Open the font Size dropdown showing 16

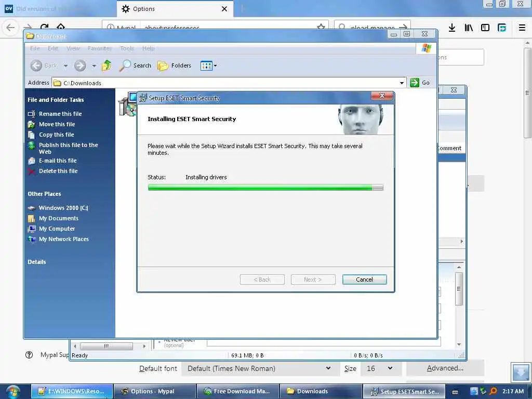pos(381,368)
